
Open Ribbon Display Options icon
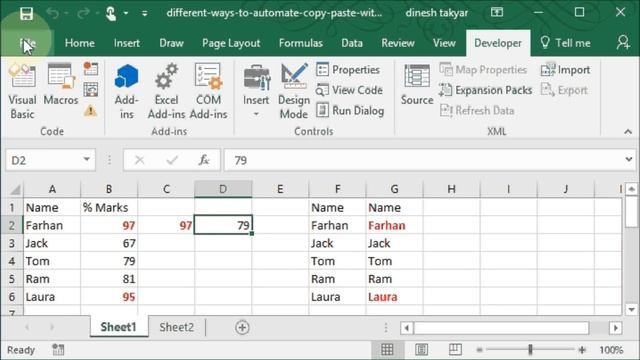tap(497, 12)
